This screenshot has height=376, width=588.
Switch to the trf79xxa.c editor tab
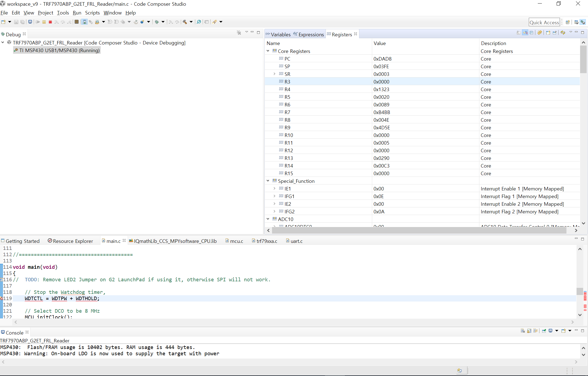click(267, 241)
